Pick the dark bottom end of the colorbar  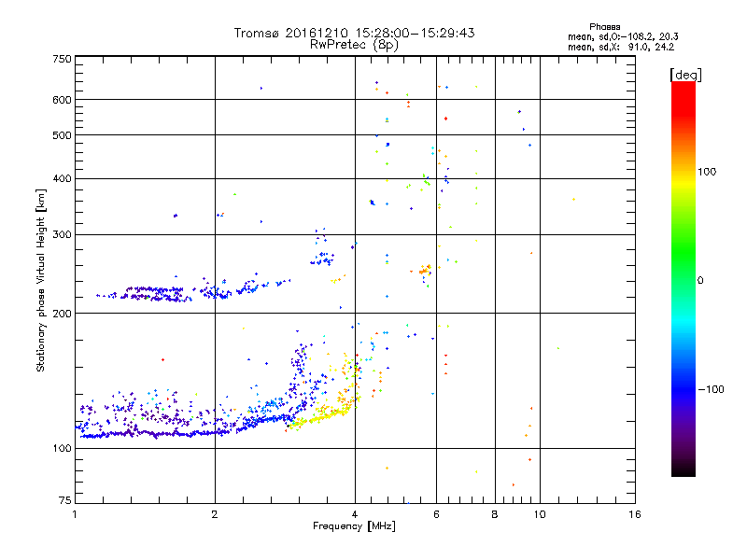point(684,469)
